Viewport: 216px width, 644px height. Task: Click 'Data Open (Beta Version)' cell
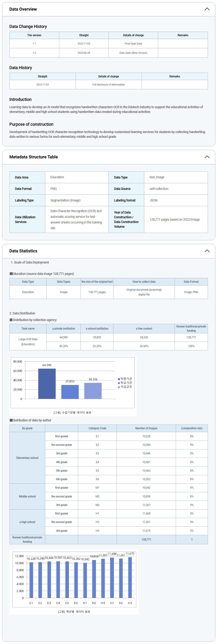[133, 53]
